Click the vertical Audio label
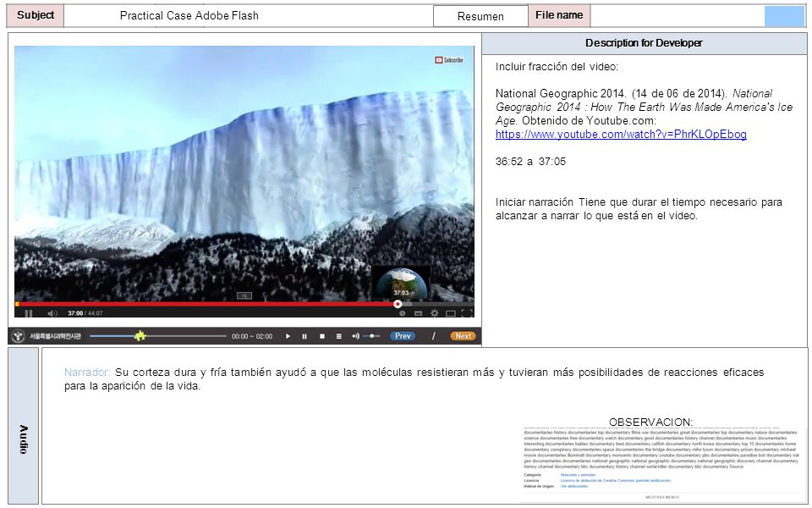This screenshot has width=812, height=508. click(24, 439)
